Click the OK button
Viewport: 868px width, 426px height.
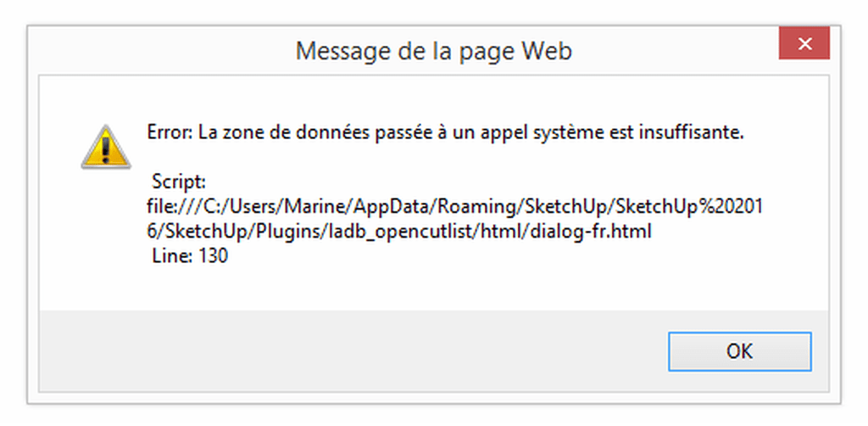[x=739, y=351]
